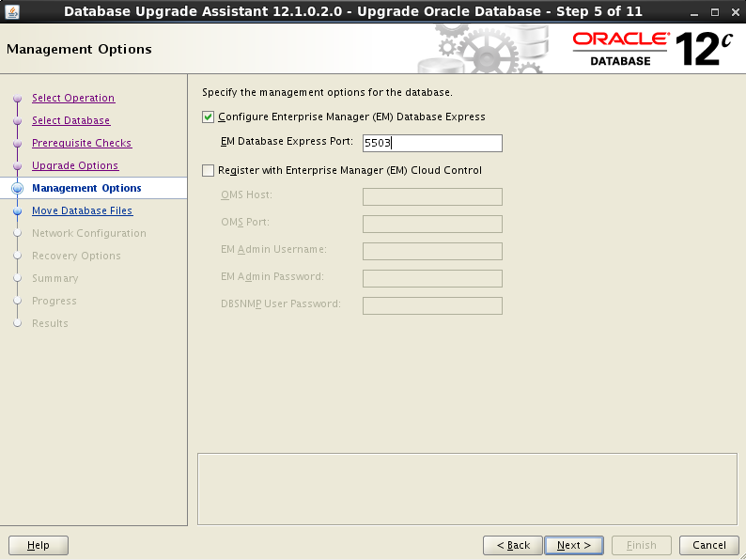
Task: Jump to Upgrade Options step
Action: (x=75, y=165)
